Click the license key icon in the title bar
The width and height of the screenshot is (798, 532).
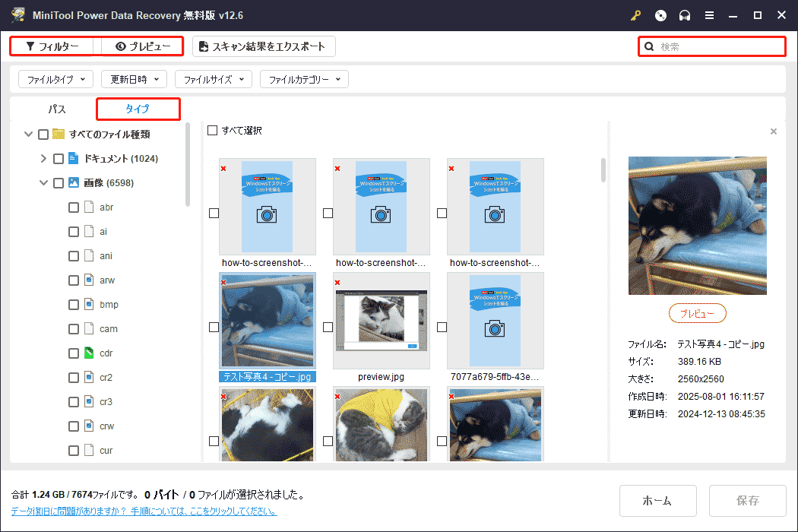(635, 15)
